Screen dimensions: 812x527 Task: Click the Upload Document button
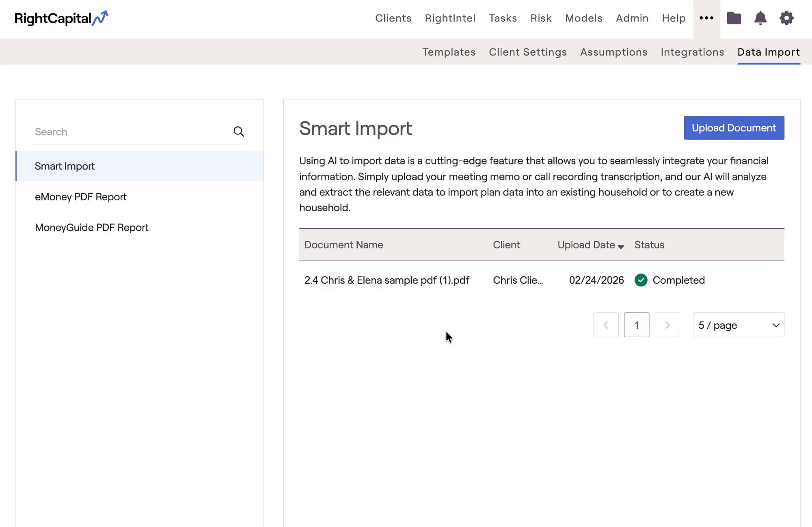click(734, 128)
